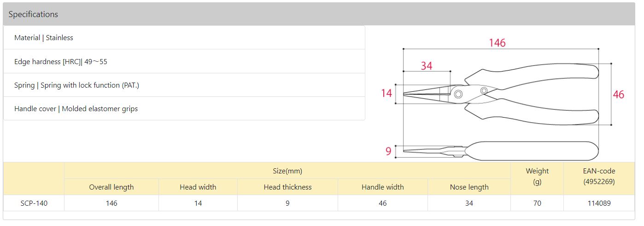Image resolution: width=644 pixels, height=226 pixels.
Task: Click the red 146 dimension label in diagram
Action: click(497, 43)
